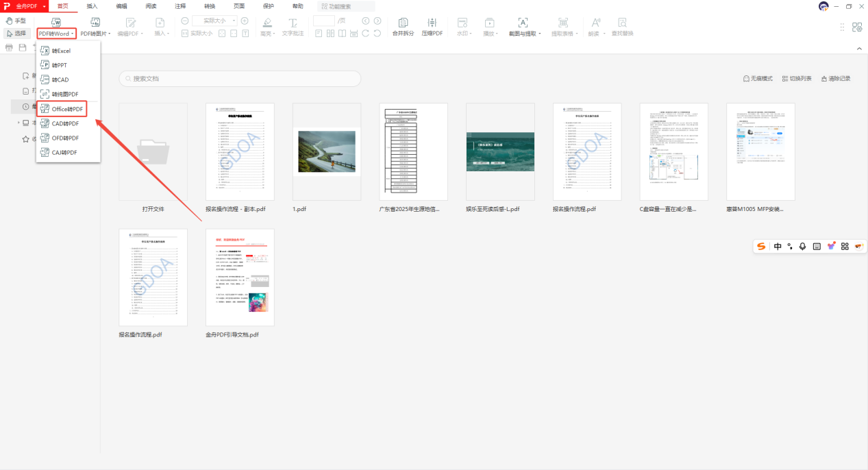Image resolution: width=868 pixels, height=470 pixels.
Task: Open 娱乐至死读后感-L.pdf thumbnail
Action: tap(500, 151)
